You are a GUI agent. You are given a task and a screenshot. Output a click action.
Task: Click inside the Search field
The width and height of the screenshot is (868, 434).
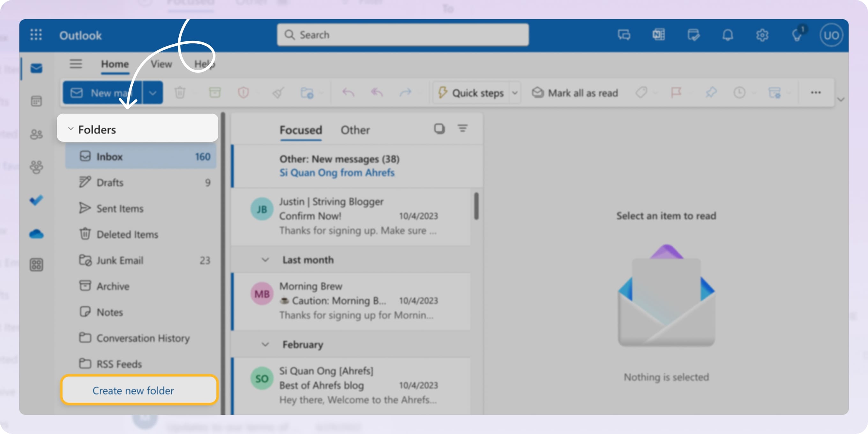[403, 35]
